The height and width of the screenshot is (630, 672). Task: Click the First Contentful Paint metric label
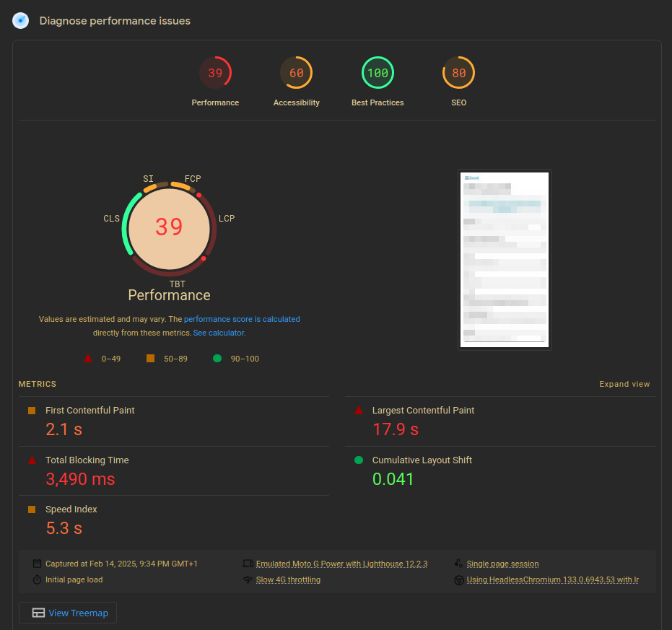coord(90,411)
